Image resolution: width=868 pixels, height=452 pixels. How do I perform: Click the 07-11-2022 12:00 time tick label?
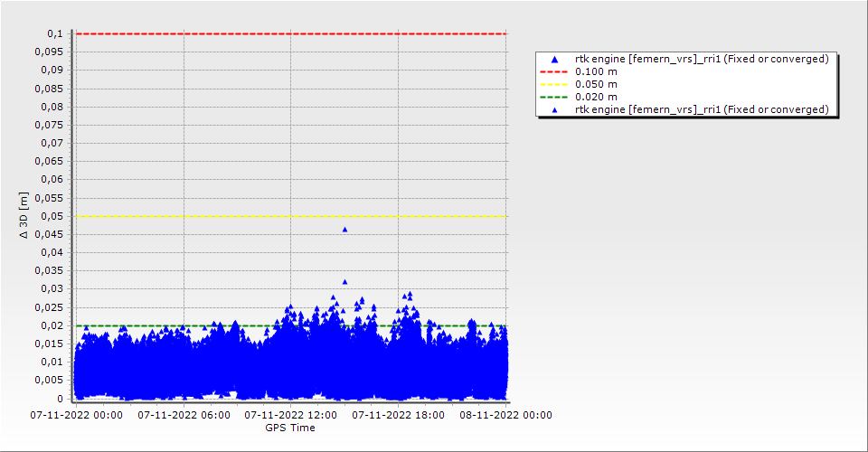click(x=291, y=416)
